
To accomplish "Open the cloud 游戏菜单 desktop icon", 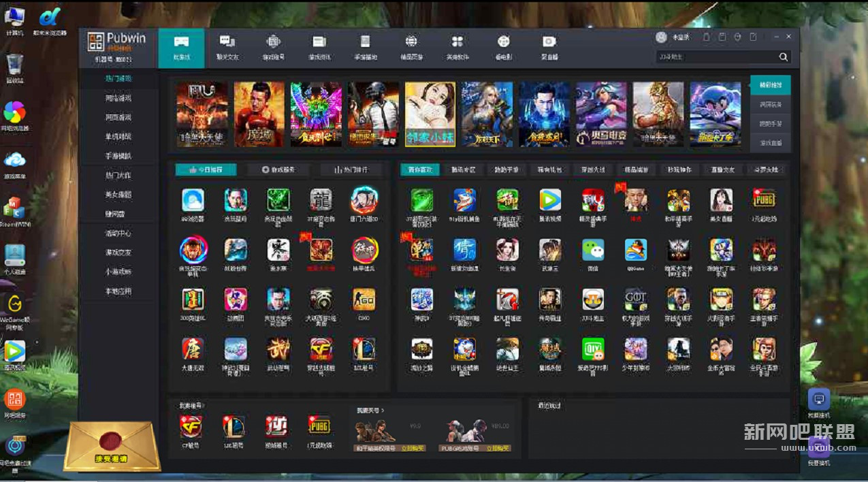I will 14,161.
